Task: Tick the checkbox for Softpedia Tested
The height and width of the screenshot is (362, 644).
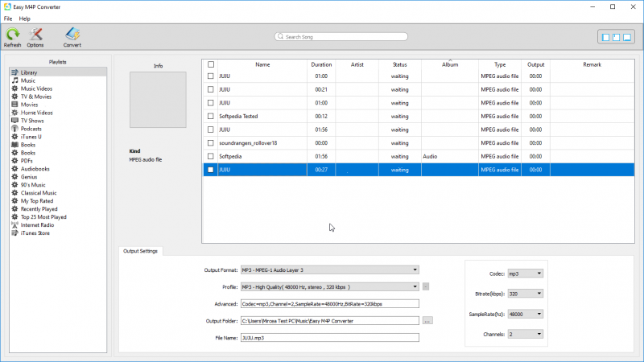Action: [211, 116]
